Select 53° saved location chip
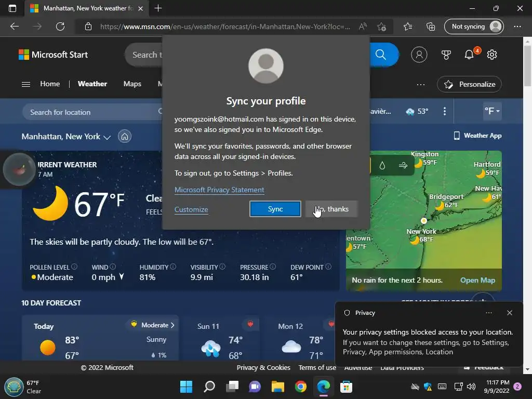The height and width of the screenshot is (399, 532). 417,111
